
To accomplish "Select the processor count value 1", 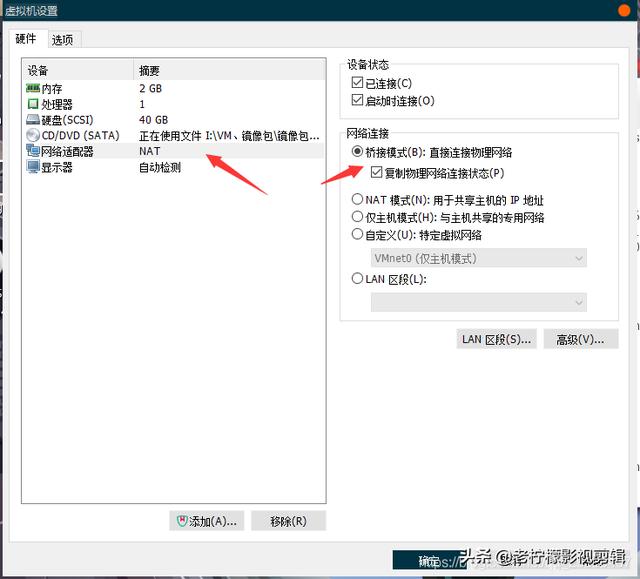I will click(142, 104).
